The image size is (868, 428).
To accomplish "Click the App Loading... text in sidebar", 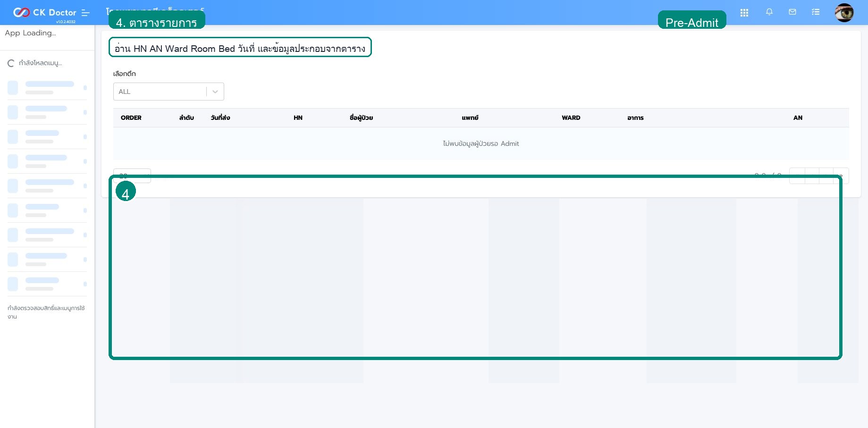I will tap(30, 33).
